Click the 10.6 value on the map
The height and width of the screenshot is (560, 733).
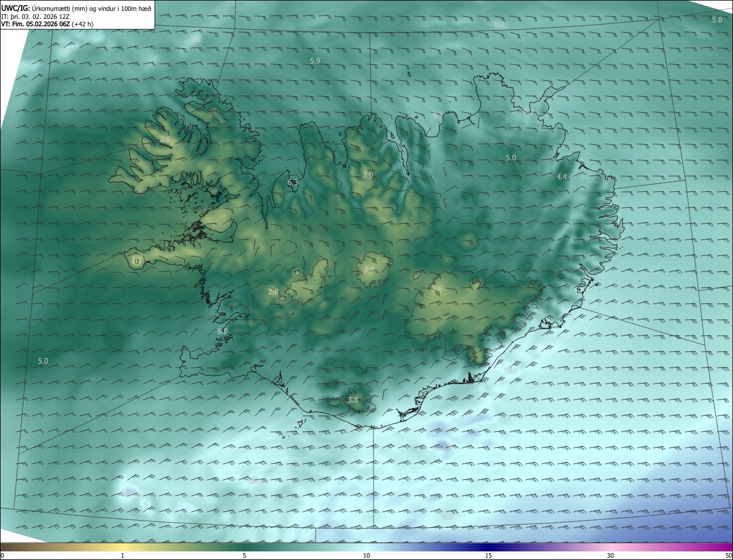(254, 481)
